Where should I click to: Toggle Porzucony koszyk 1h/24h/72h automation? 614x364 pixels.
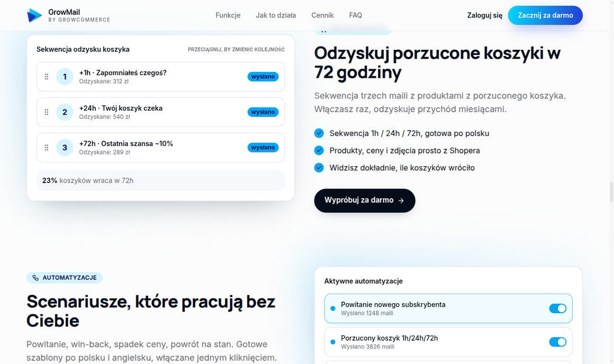[x=557, y=342]
